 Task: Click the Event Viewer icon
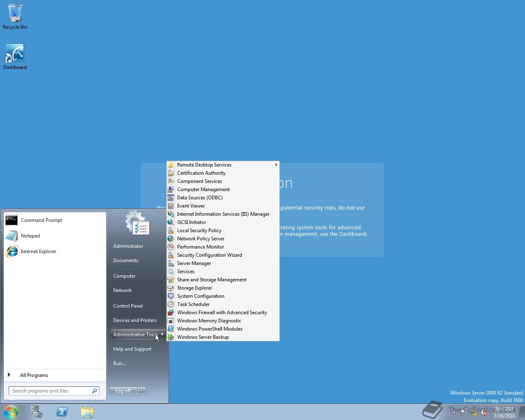[x=171, y=206]
